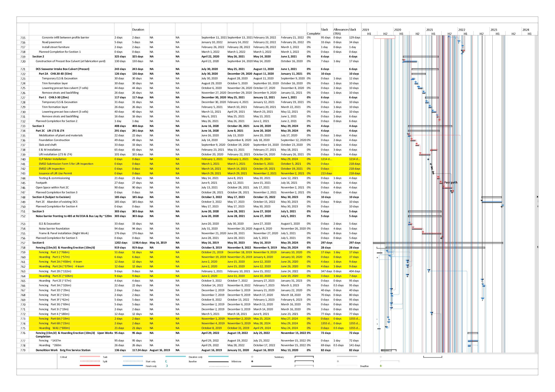Select 'Construction of Precast Box Culvert' task
Image resolution: width=555 pixels, height=392 pixels.
coord(71,61)
